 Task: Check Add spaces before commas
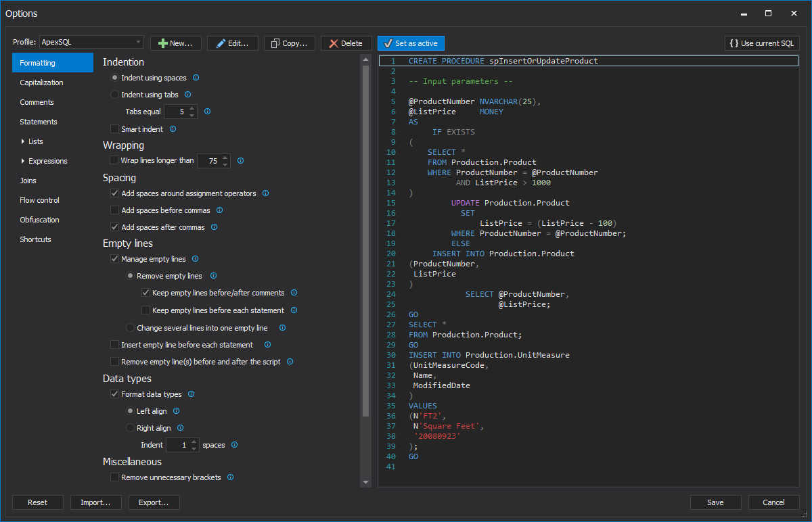pyautogui.click(x=114, y=210)
